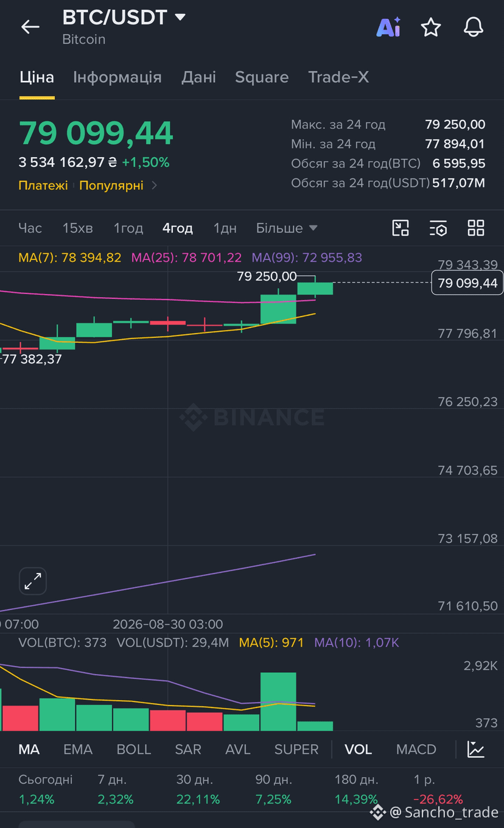This screenshot has width=504, height=828.
Task: Tap the VOL(BTC): 373 label
Action: pyautogui.click(x=63, y=642)
